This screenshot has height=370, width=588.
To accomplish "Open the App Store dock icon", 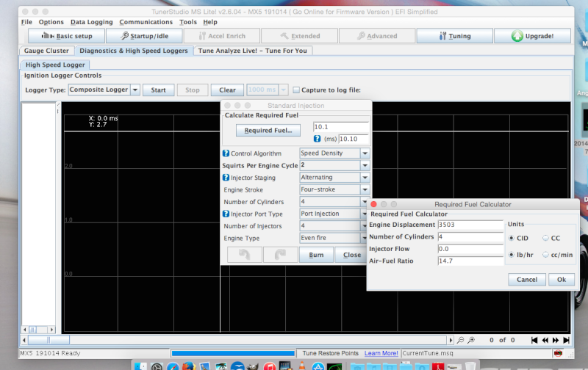I will coord(318,366).
